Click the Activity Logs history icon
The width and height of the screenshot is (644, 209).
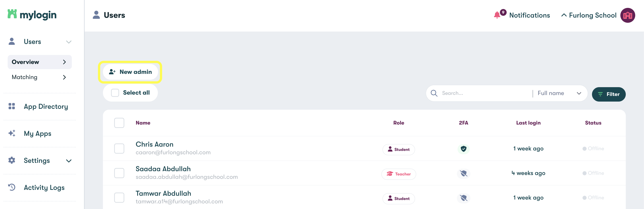tap(12, 187)
